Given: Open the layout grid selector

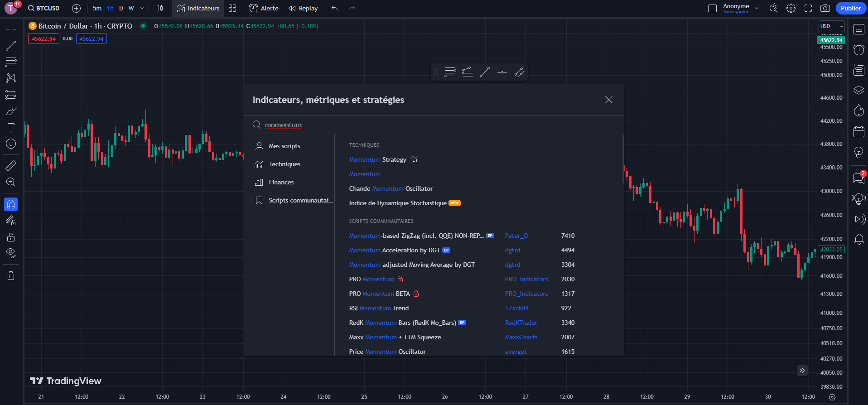Looking at the screenshot, I should pyautogui.click(x=232, y=8).
